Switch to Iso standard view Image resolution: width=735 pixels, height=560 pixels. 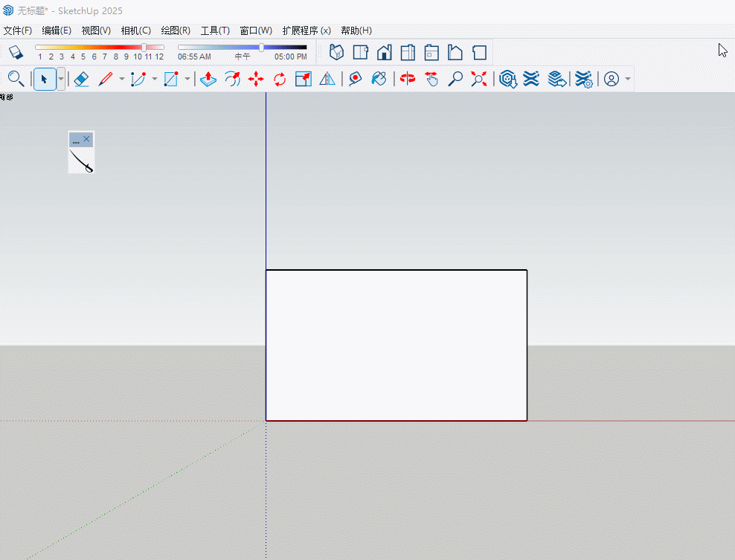click(x=337, y=52)
